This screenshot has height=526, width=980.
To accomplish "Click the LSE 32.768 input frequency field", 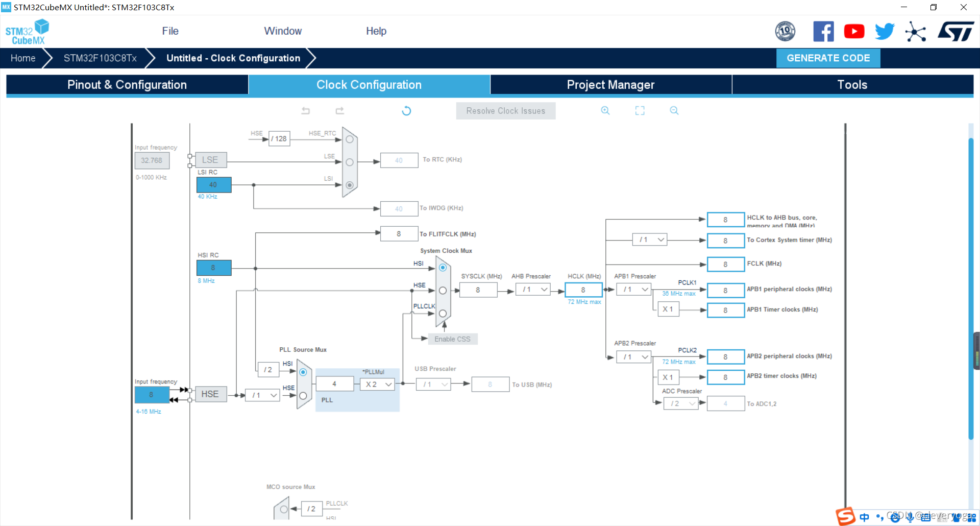I will pos(152,160).
